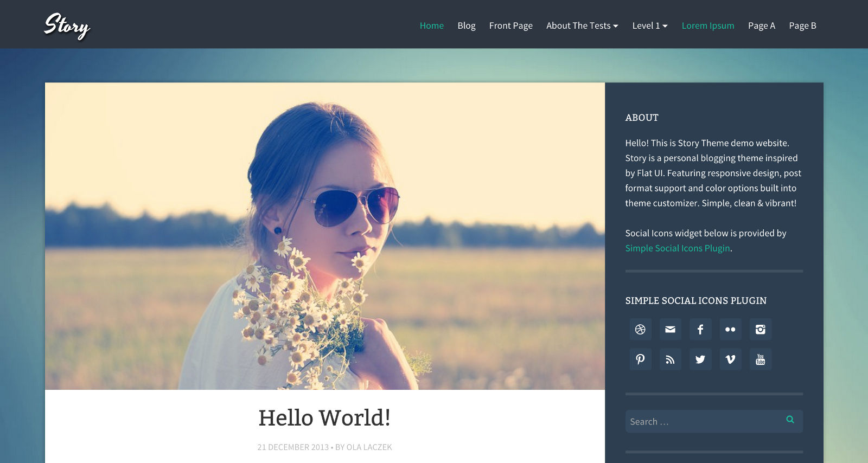Follow the Simple Social Icons Plugin link
Screen dimensions: 868x463
(678, 248)
